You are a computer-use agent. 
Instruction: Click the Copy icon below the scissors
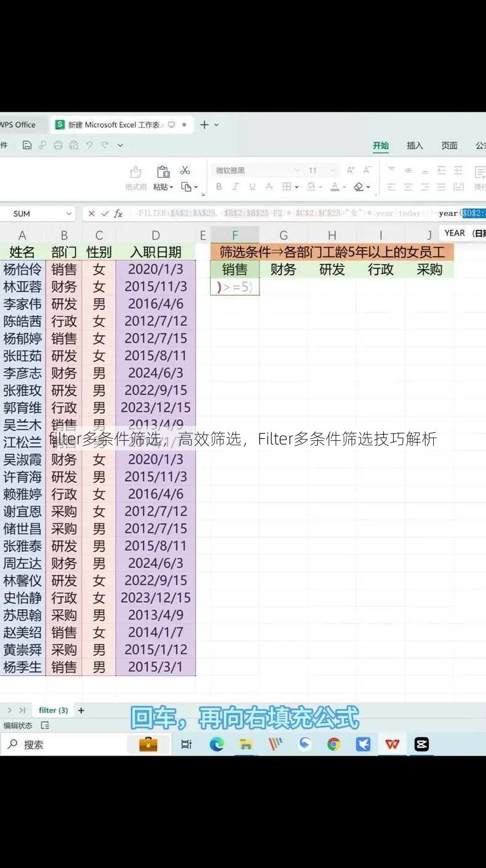[185, 186]
